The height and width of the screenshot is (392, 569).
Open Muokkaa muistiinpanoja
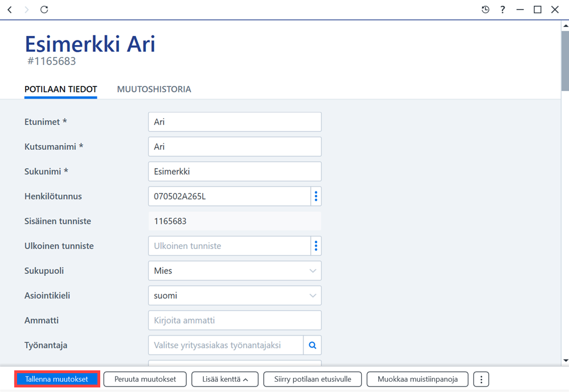(x=417, y=379)
